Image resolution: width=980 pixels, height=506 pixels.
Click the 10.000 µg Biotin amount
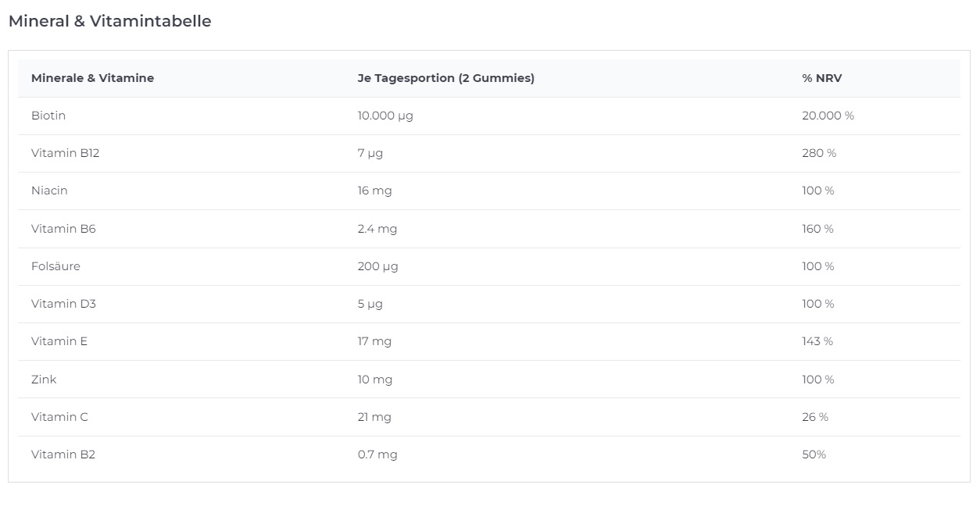(385, 116)
